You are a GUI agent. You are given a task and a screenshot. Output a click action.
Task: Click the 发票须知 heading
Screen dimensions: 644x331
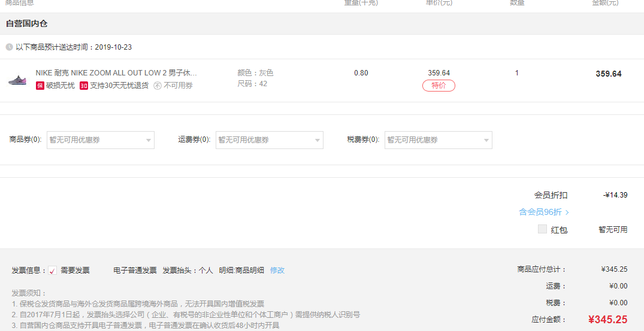(x=29, y=293)
